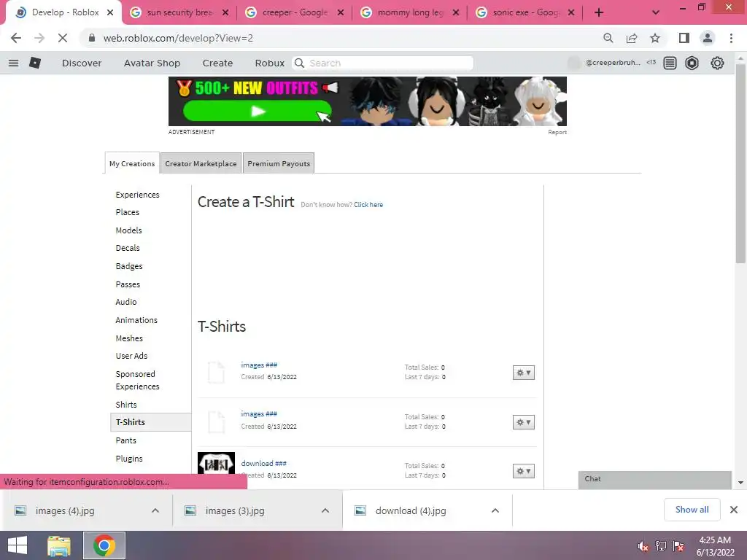Open gear dropdown for download T-shirt
This screenshot has width=747, height=560.
tap(524, 471)
